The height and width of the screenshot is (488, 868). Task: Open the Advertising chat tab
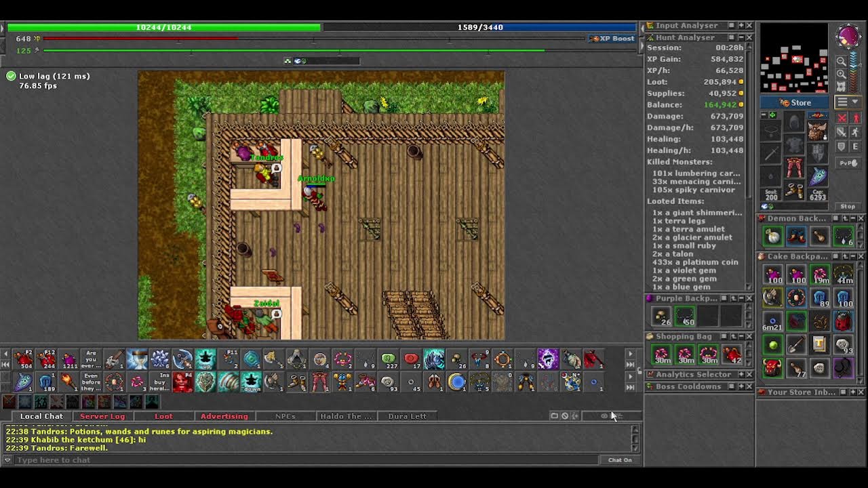click(224, 416)
